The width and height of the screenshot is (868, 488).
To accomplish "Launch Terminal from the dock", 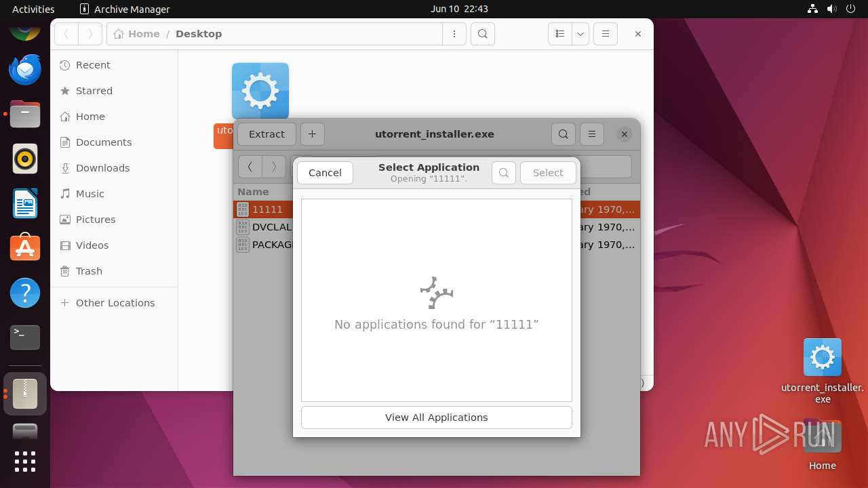I will click(x=25, y=338).
